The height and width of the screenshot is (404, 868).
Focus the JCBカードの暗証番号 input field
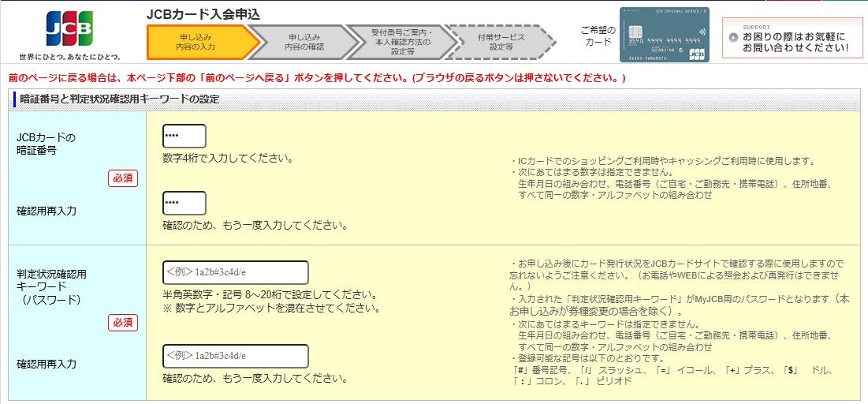184,136
